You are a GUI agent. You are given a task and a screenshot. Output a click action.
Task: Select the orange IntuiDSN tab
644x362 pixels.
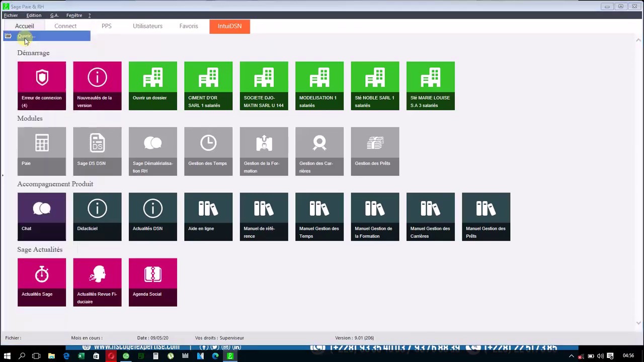229,26
